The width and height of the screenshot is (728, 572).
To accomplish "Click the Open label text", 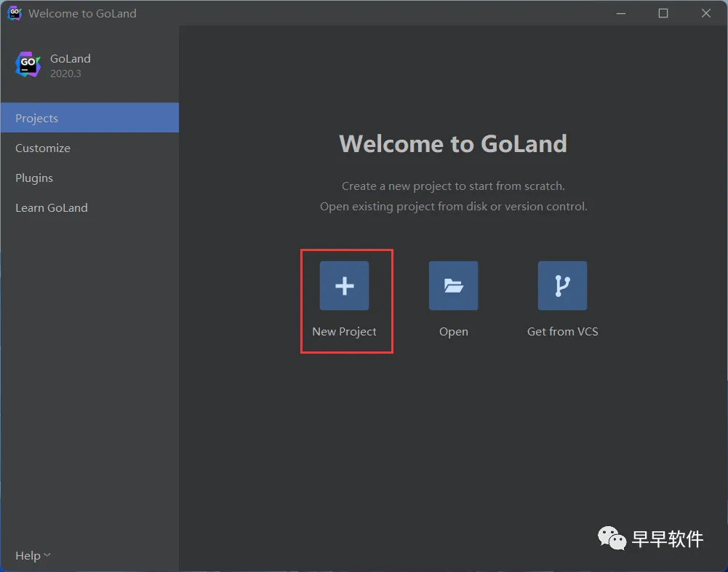I will point(454,332).
